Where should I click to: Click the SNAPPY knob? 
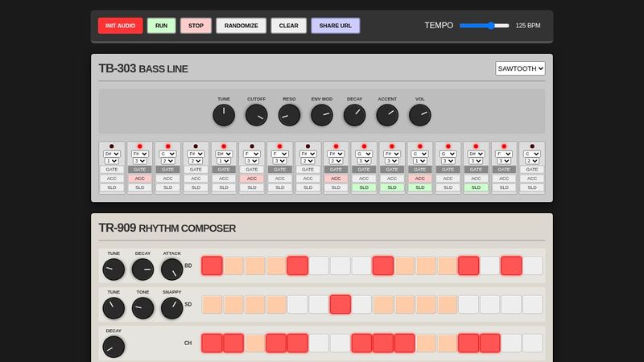(171, 308)
